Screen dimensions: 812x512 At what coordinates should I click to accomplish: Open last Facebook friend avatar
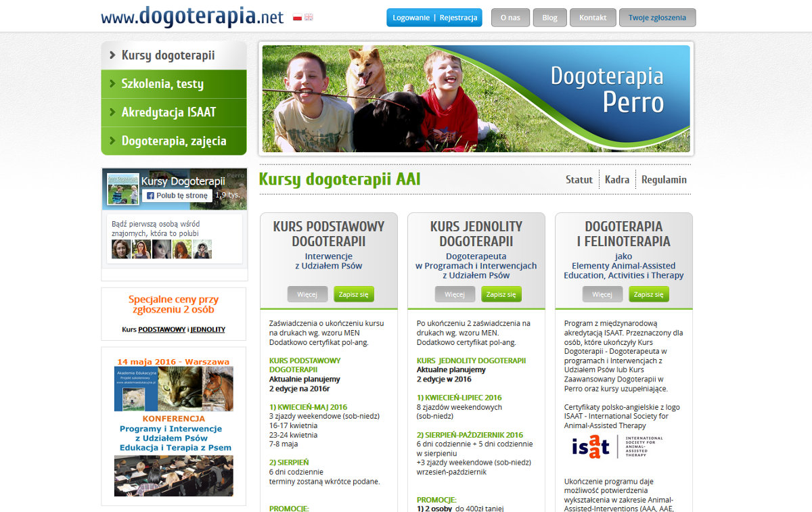202,249
